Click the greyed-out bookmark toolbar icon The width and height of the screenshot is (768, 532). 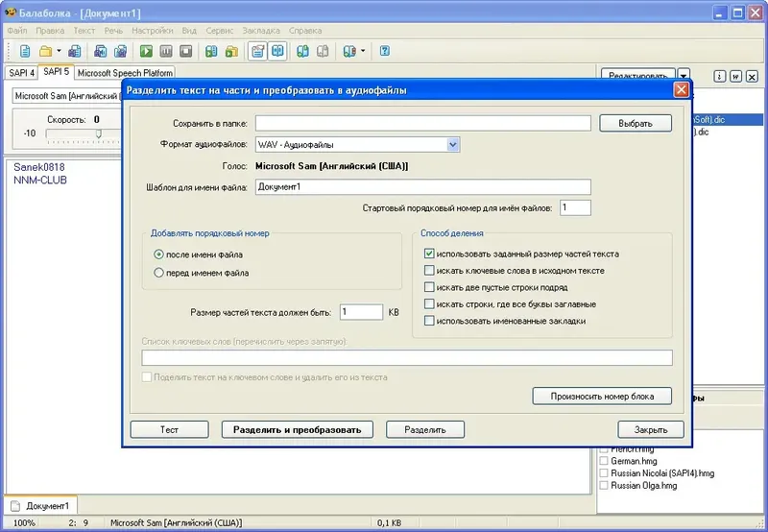coord(323,51)
